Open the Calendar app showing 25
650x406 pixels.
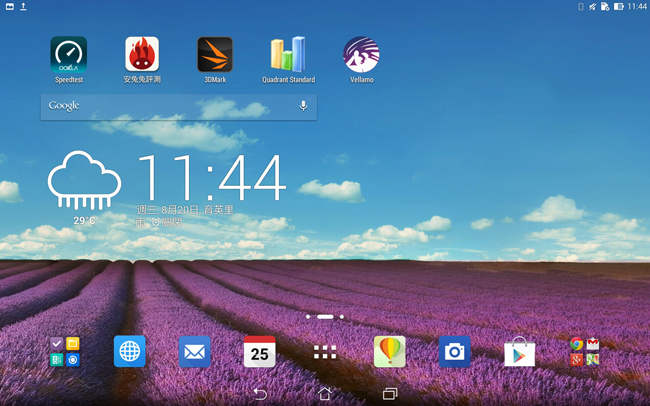[x=259, y=351]
